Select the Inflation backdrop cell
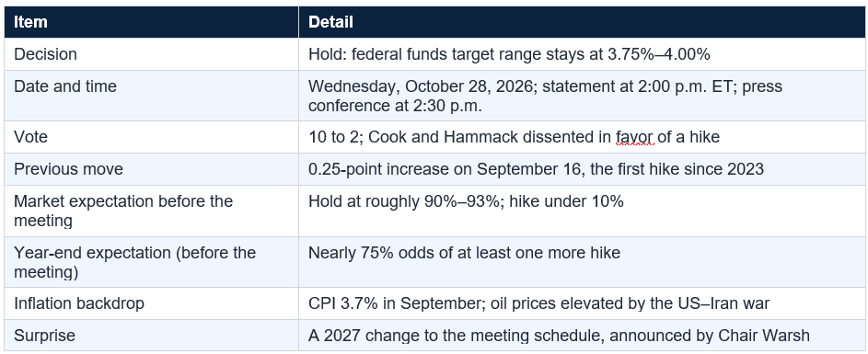The width and height of the screenshot is (868, 354). click(151, 303)
